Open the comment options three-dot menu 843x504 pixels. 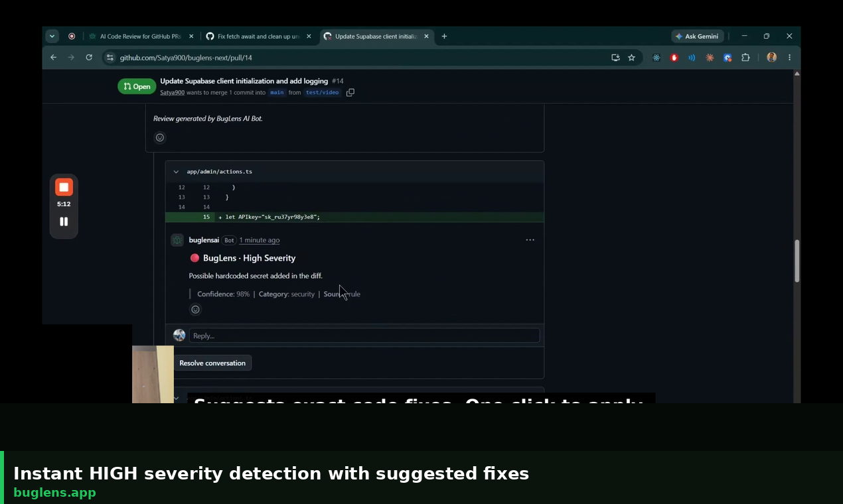tap(530, 240)
